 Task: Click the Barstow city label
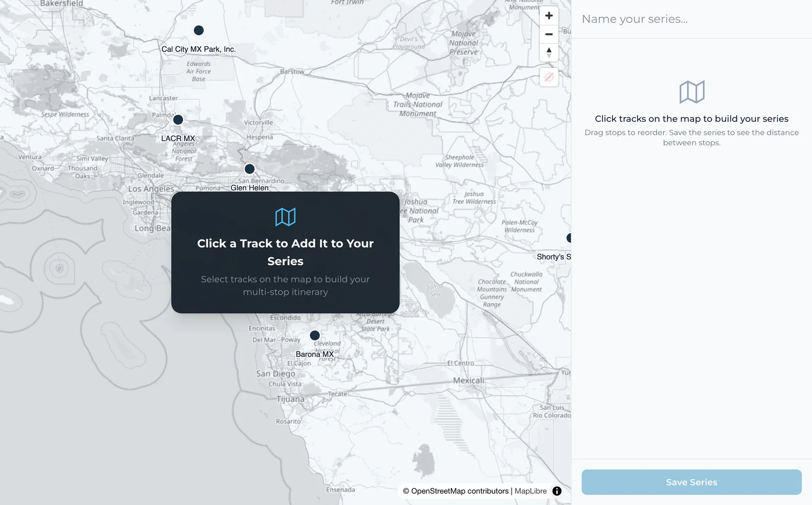click(x=292, y=72)
